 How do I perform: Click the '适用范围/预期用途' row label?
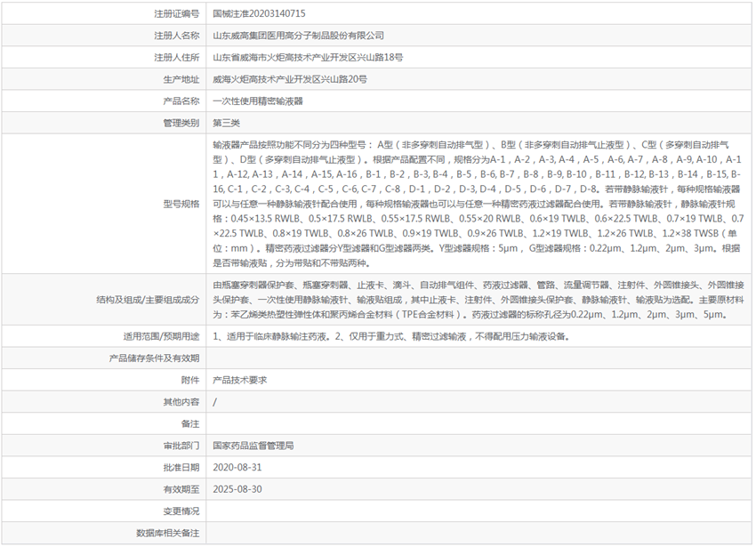[162, 337]
